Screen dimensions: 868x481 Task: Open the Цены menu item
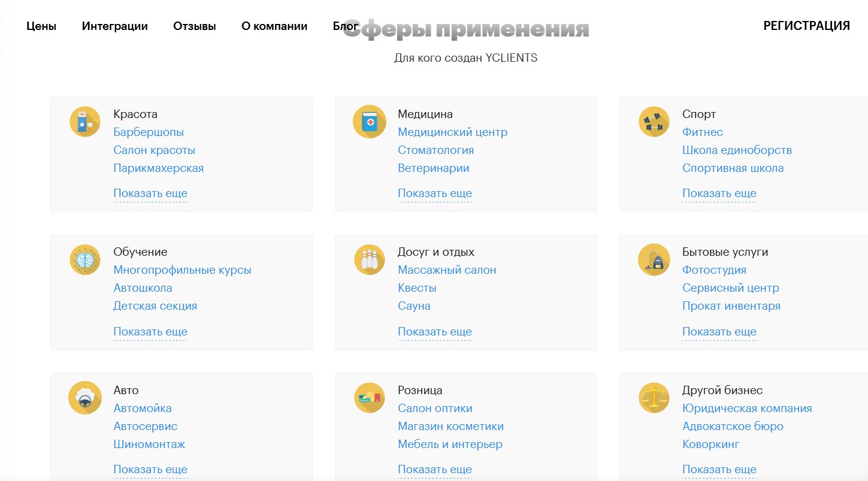41,26
